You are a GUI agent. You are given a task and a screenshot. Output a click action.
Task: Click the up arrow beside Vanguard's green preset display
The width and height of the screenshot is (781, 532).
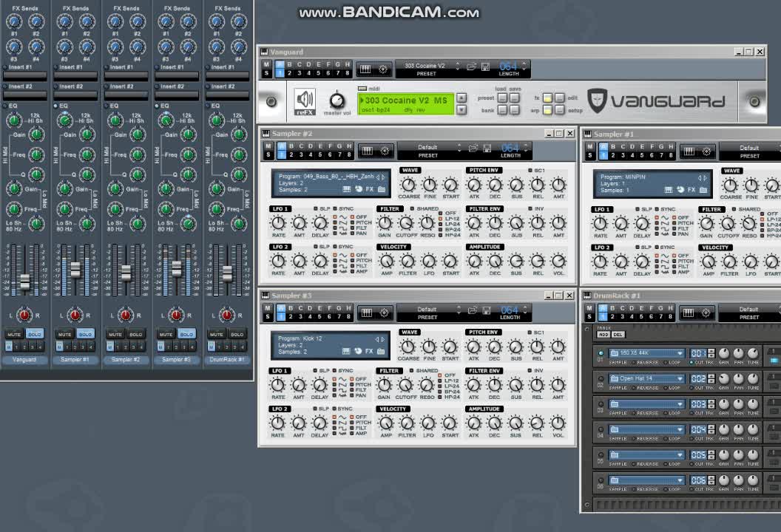point(461,98)
